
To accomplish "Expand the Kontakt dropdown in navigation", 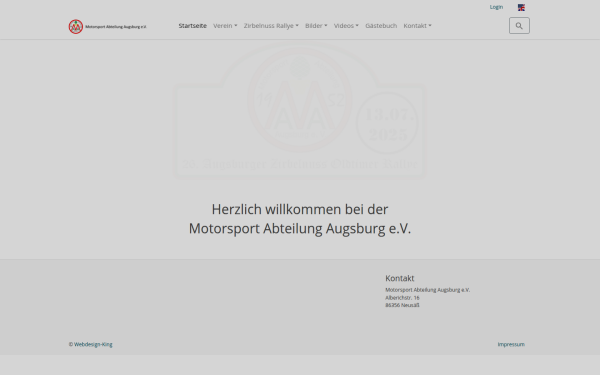I will coord(417,26).
